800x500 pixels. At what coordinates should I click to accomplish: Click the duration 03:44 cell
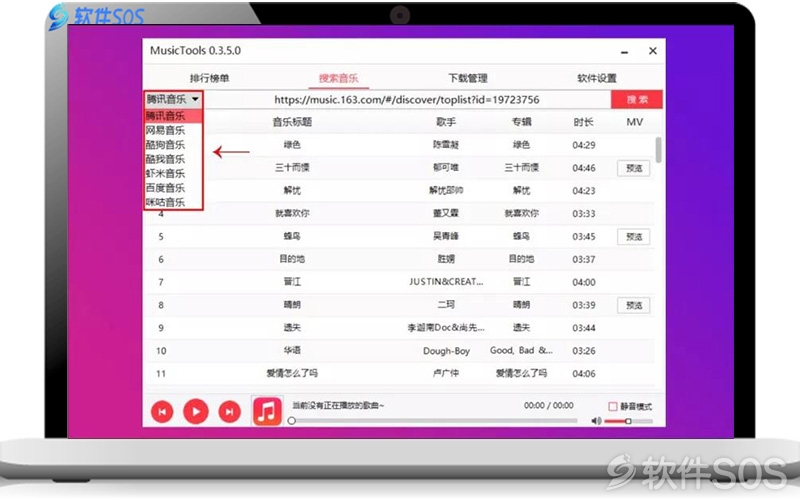point(584,328)
